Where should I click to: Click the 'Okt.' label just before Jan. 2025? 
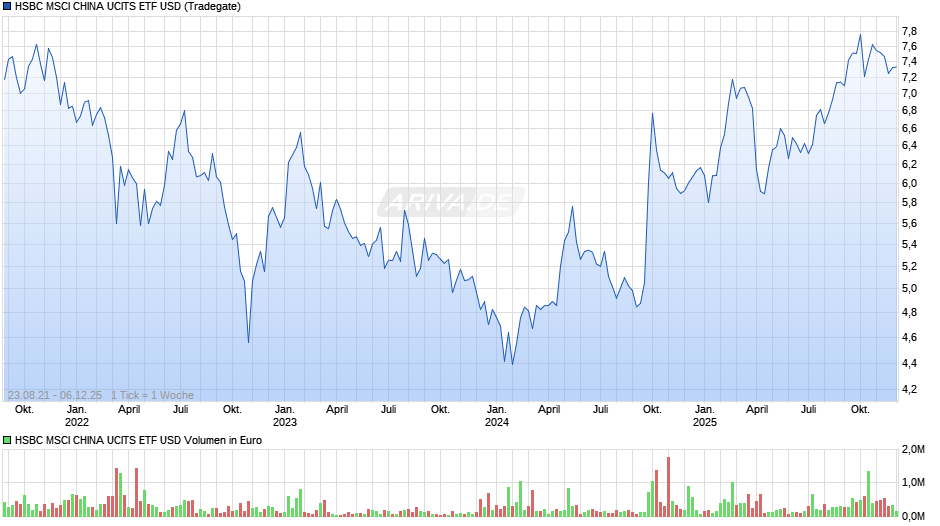click(652, 410)
